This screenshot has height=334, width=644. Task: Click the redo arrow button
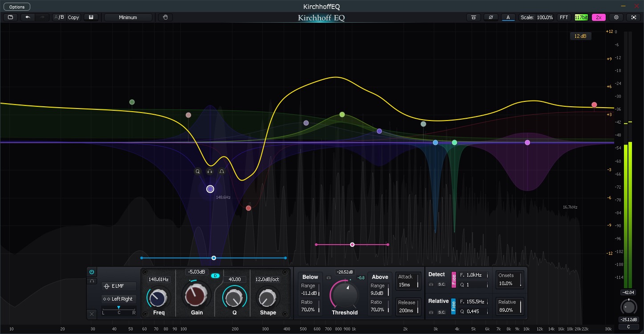point(42,17)
